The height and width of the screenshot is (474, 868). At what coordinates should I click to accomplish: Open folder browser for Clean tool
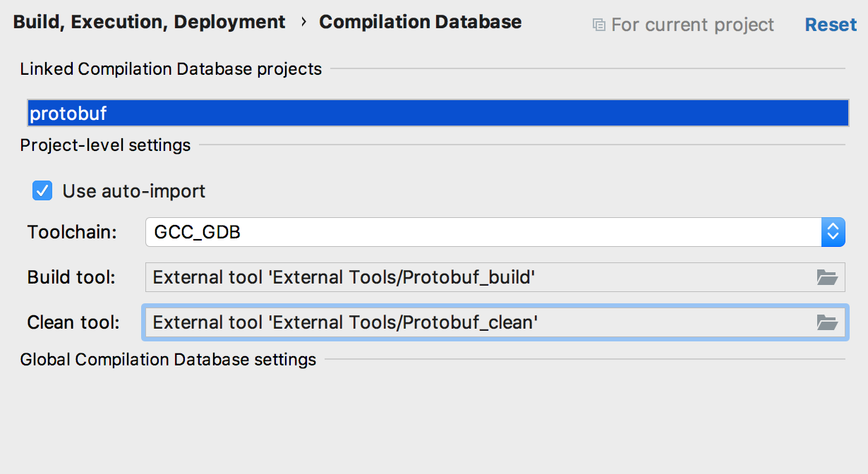826,322
